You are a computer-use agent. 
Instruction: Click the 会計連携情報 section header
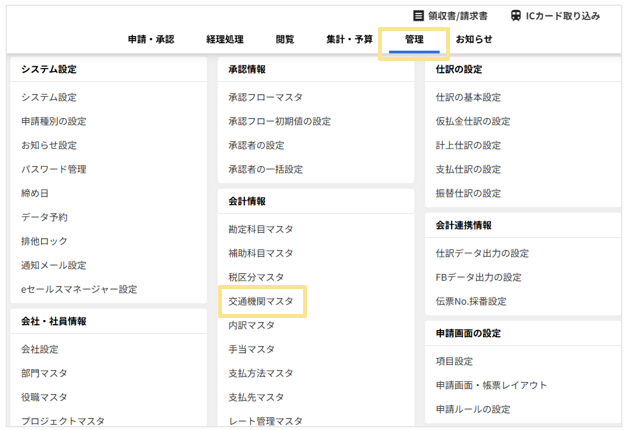tap(464, 225)
